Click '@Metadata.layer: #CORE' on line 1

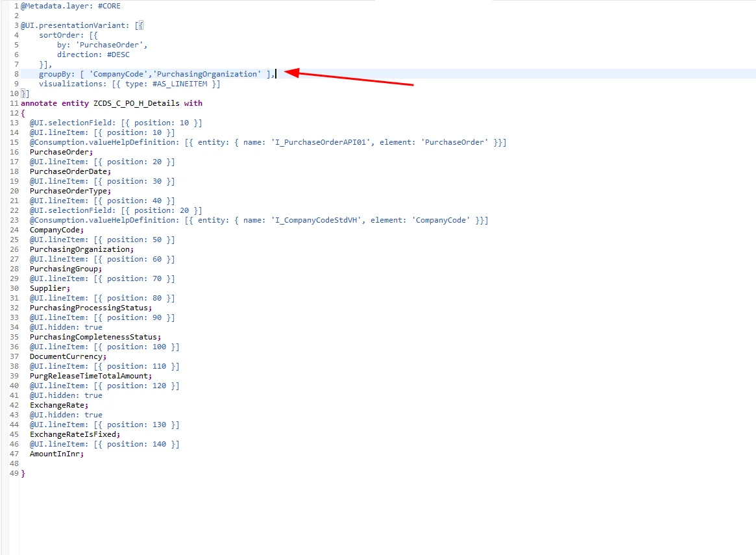click(70, 6)
